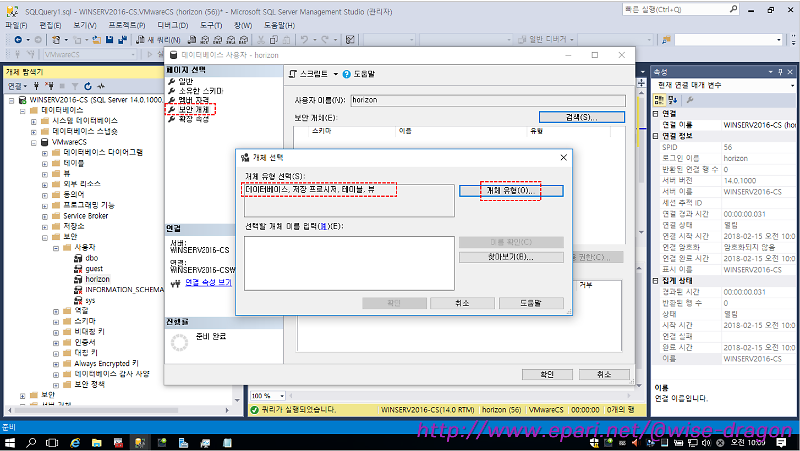Collapse the Connection (연결) category in Properties panel

point(656,114)
